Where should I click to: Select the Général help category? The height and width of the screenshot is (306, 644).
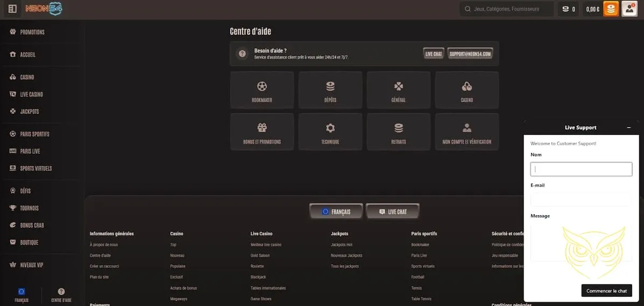(x=399, y=90)
